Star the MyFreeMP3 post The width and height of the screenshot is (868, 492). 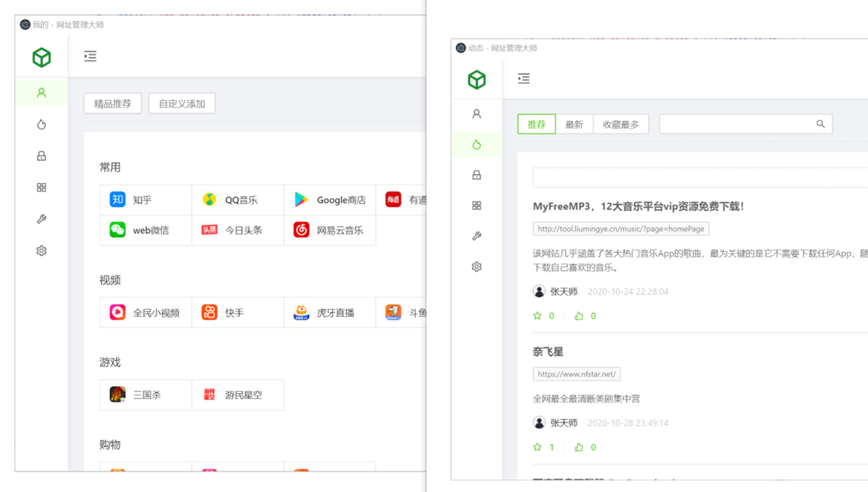(x=537, y=316)
